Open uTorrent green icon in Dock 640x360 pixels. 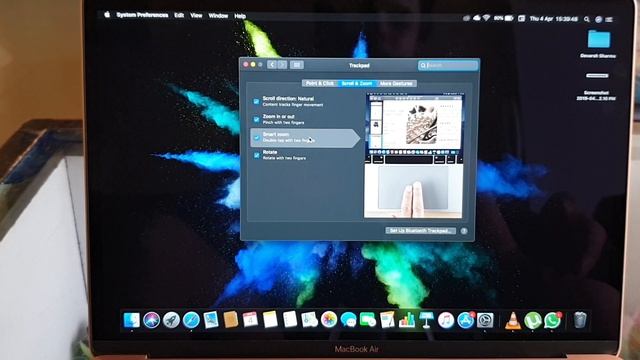coord(533,320)
